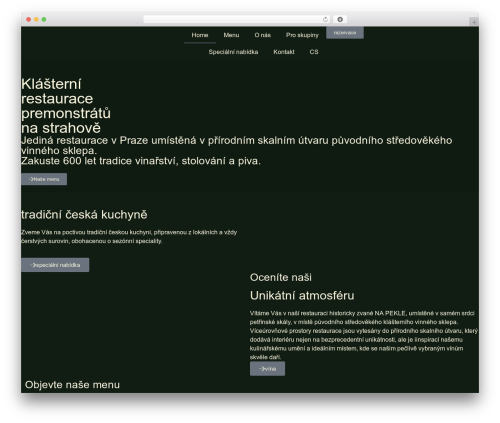
Task: Maximize the window with the green button
Action: 44,20
